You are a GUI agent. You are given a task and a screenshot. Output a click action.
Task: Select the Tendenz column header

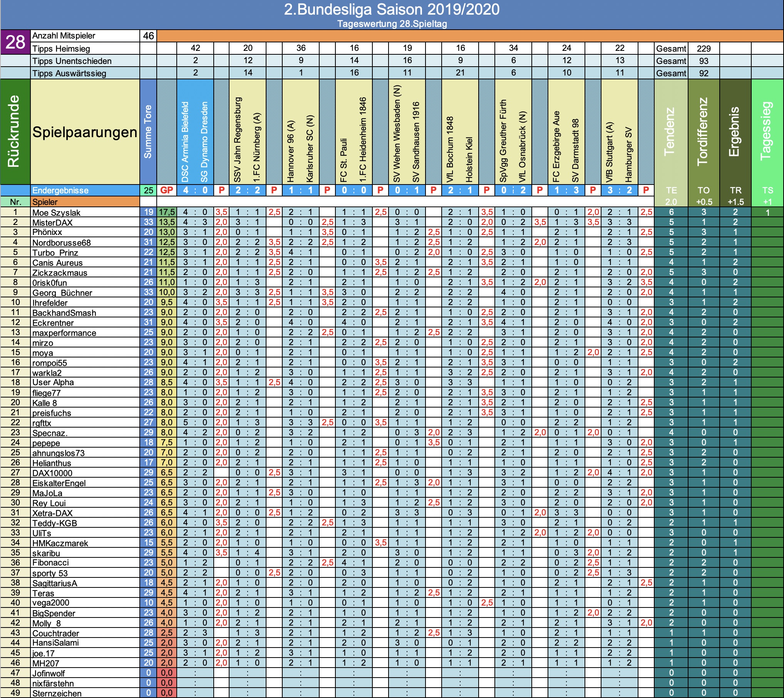[x=671, y=132]
